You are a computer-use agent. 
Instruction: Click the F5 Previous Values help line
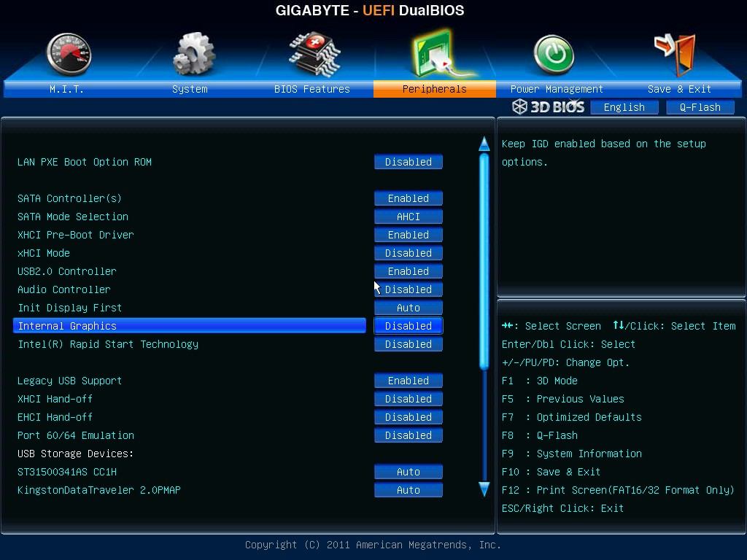(x=562, y=399)
